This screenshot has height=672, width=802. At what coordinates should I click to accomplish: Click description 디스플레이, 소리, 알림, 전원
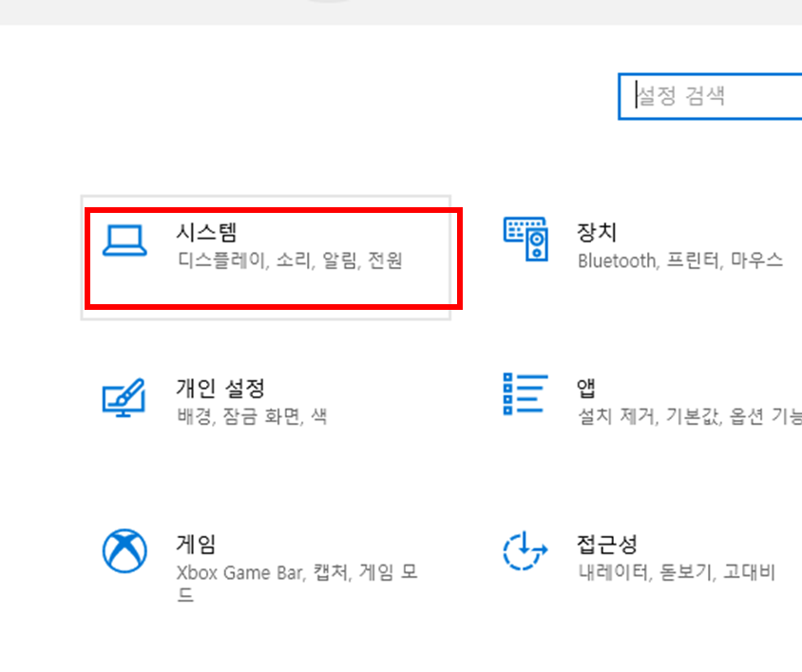pos(290,260)
